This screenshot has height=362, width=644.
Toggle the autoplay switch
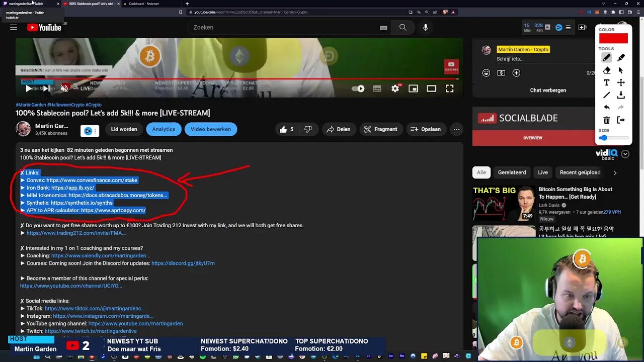click(x=358, y=88)
